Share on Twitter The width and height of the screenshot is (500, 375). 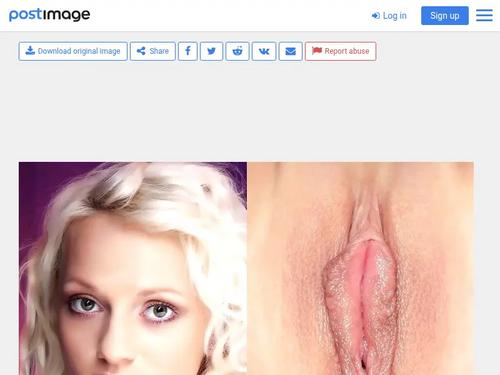(211, 51)
